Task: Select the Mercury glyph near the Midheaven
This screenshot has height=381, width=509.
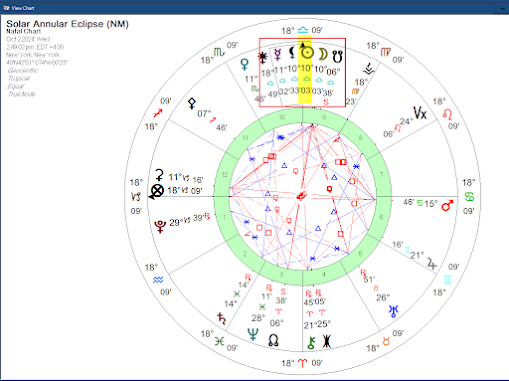Action: [277, 54]
